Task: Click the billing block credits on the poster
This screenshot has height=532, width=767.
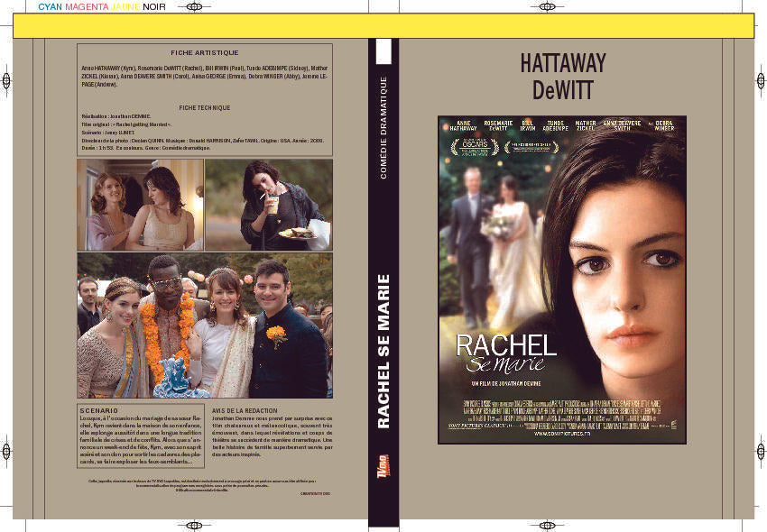Action: coord(562,415)
